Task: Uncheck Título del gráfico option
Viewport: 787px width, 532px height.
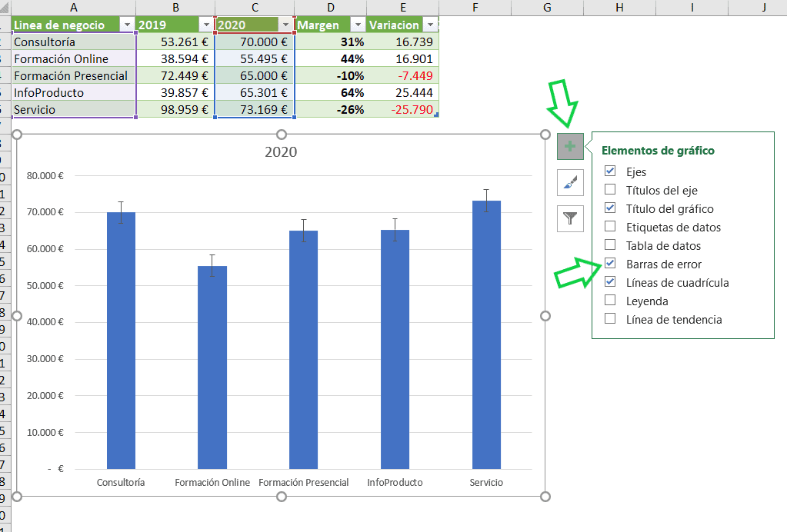Action: coord(610,208)
